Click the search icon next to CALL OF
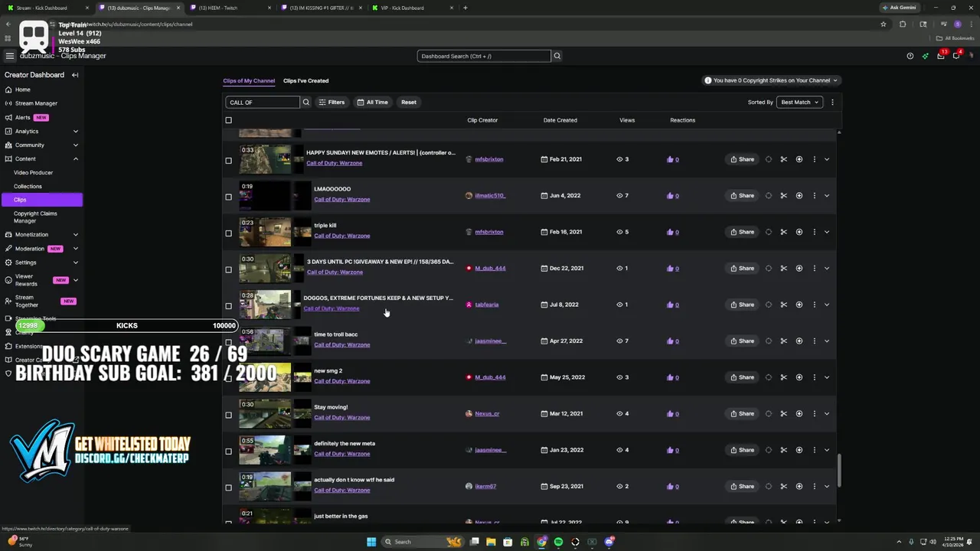 pos(305,102)
